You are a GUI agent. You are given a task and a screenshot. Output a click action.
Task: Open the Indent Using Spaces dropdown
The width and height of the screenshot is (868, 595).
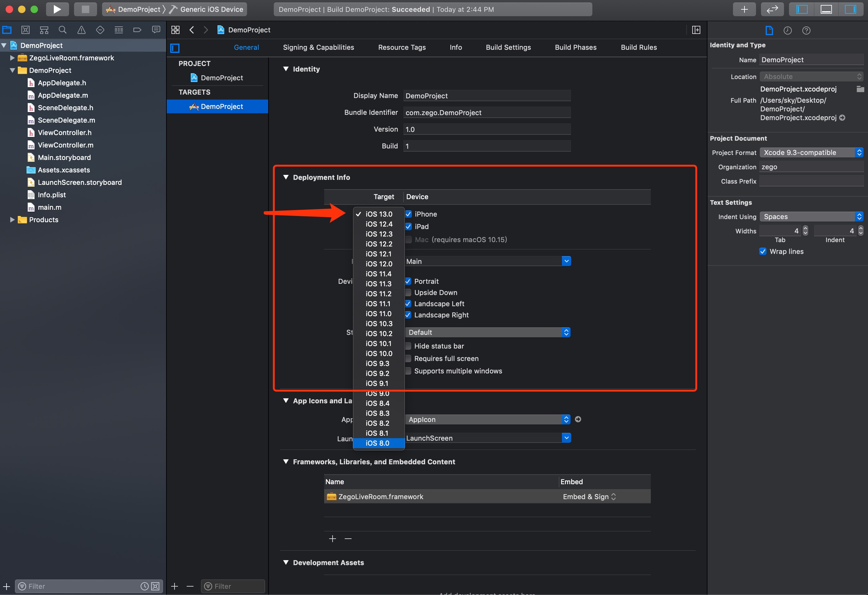811,217
